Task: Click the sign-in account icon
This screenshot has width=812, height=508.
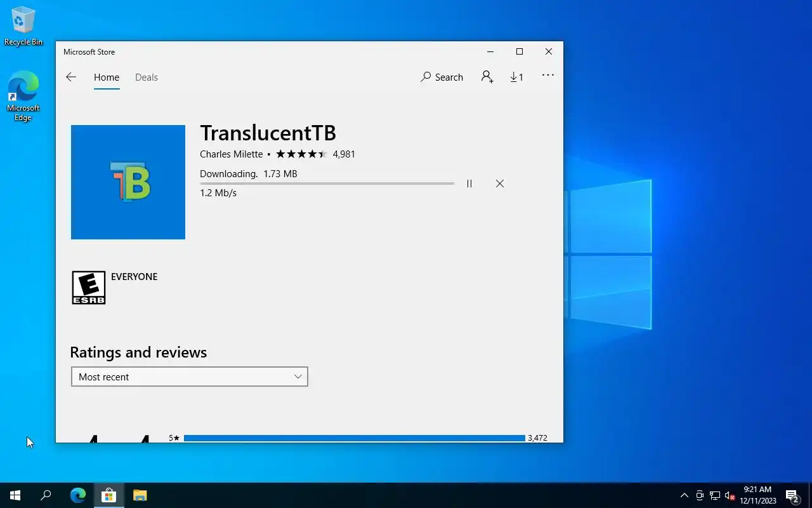Action: coord(487,77)
